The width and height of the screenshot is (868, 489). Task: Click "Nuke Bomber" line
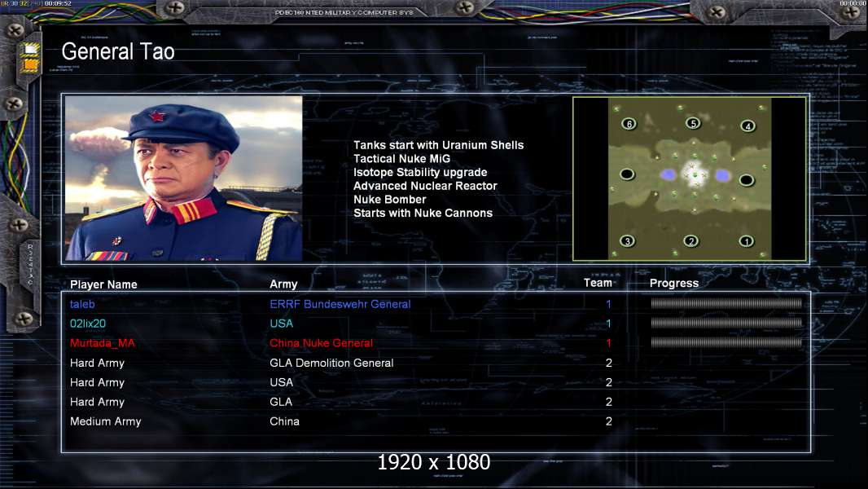click(390, 200)
